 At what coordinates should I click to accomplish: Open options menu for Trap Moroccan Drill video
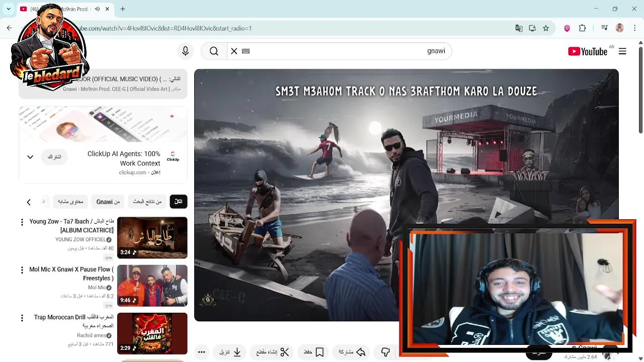click(x=22, y=318)
